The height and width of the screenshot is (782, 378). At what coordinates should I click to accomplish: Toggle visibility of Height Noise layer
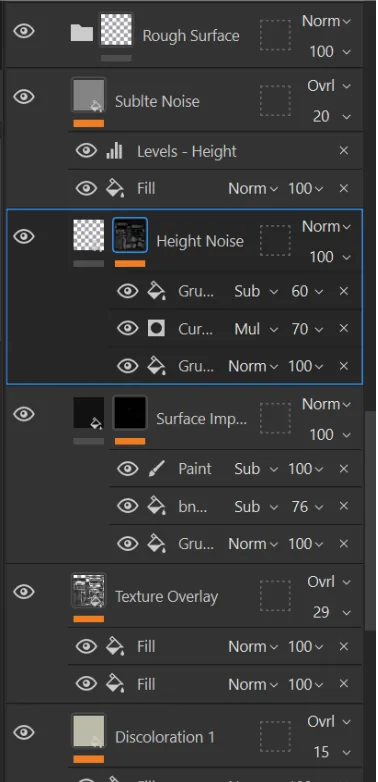click(24, 236)
